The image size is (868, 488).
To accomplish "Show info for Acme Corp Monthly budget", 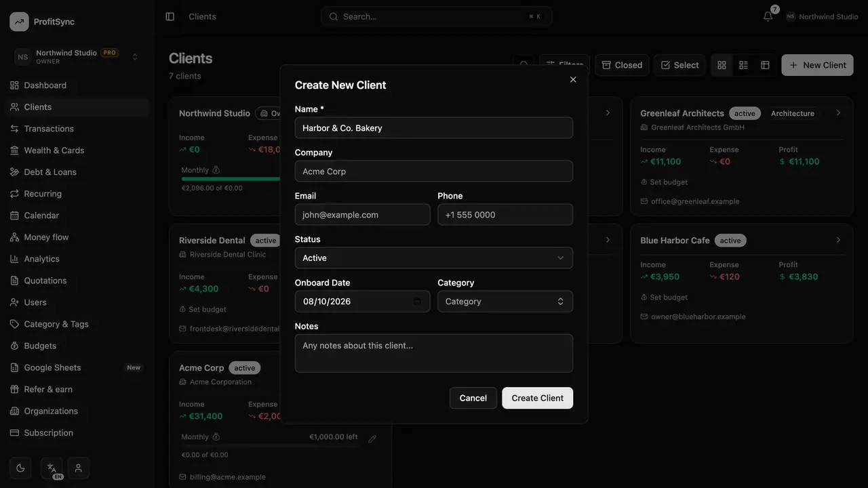I will point(216,437).
